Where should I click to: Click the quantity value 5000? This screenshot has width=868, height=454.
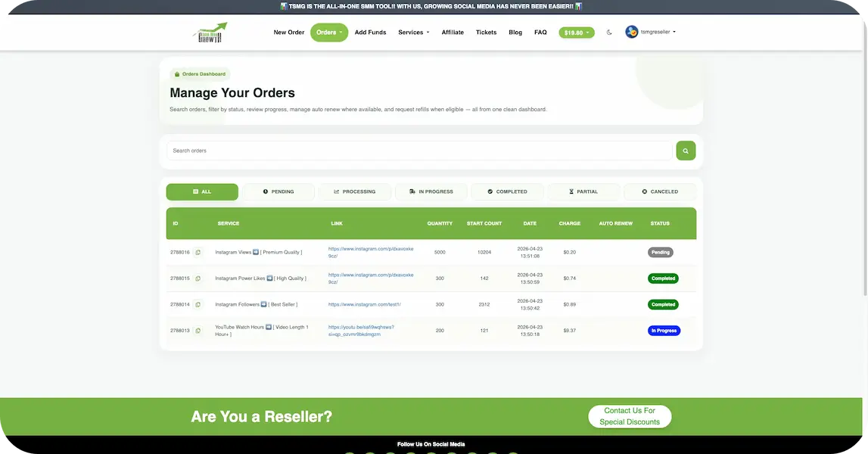(x=440, y=253)
